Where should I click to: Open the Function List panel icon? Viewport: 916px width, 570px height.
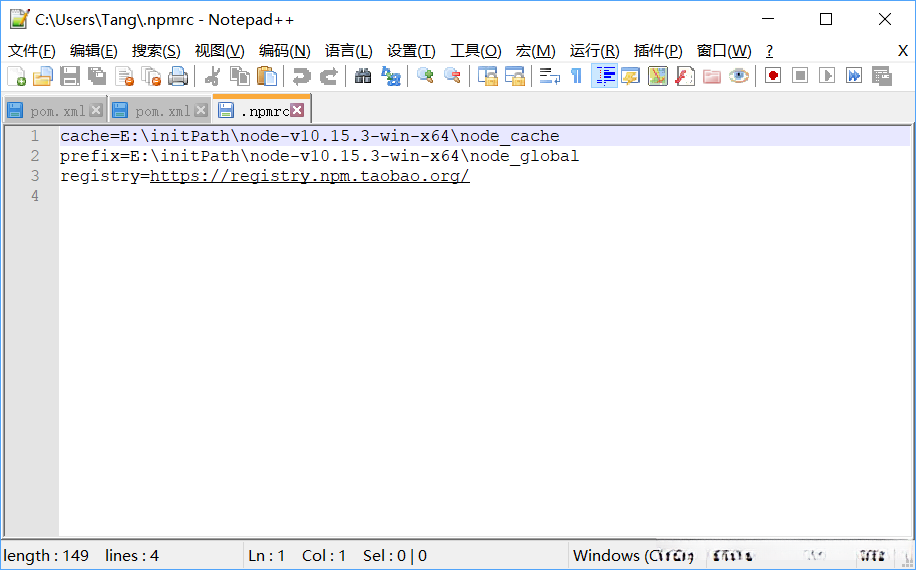coord(685,76)
